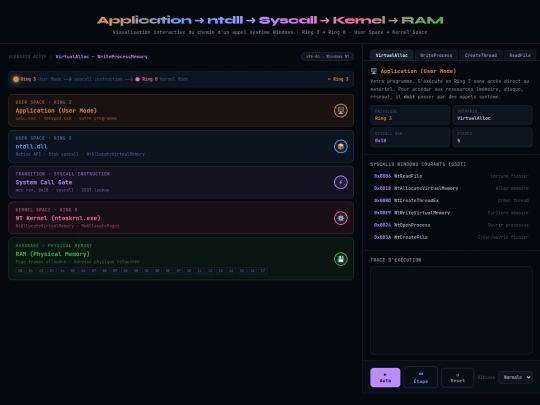Viewport: 540px width, 405px height.
Task: Select the ntdll.dll layer card
Action: pos(181,146)
